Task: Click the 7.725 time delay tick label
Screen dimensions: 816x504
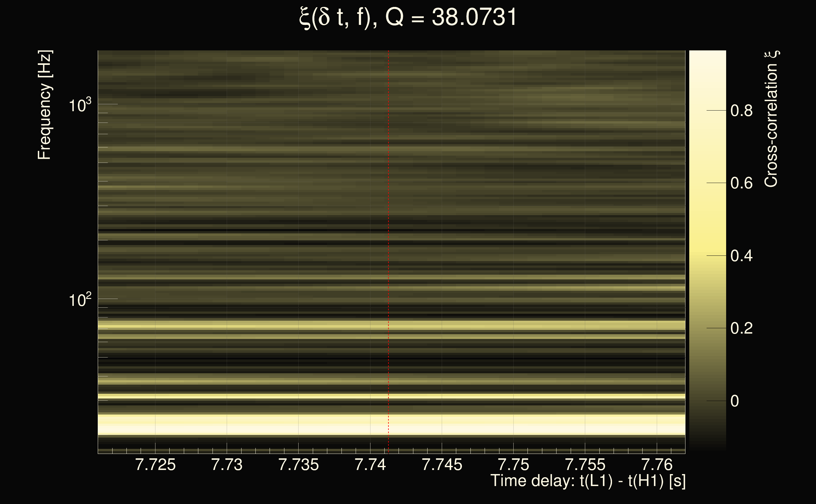Action: pyautogui.click(x=155, y=465)
